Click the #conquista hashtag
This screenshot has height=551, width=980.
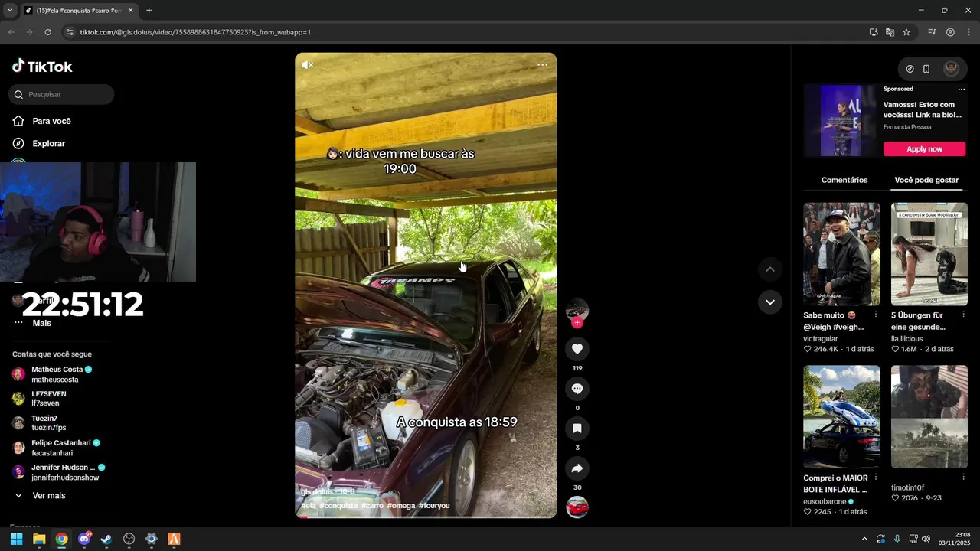338,506
